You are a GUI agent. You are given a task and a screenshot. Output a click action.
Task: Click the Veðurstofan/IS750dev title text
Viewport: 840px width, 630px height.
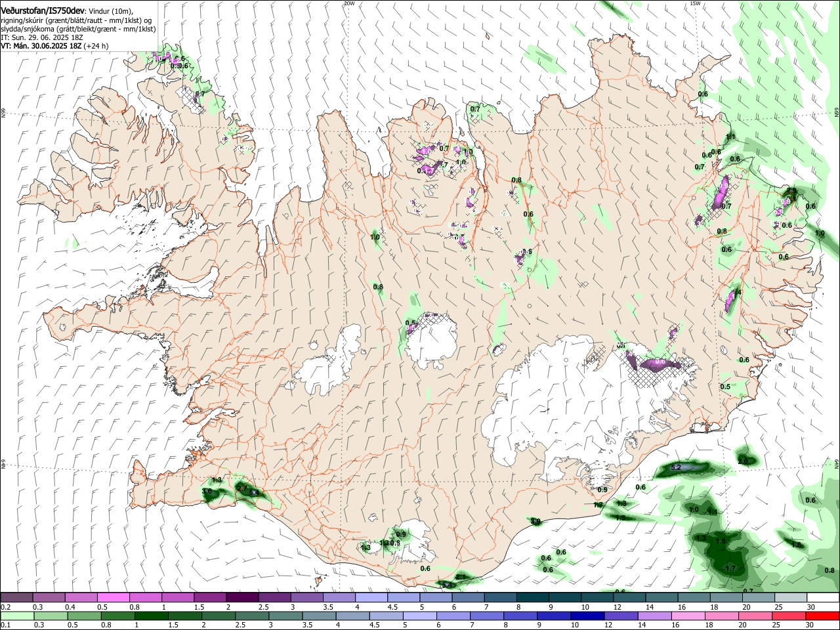coord(43,11)
